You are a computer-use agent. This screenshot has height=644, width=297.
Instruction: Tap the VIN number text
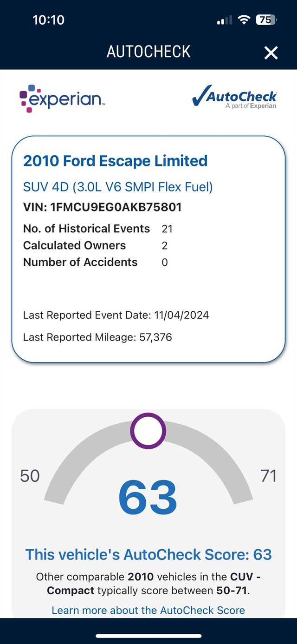[102, 207]
